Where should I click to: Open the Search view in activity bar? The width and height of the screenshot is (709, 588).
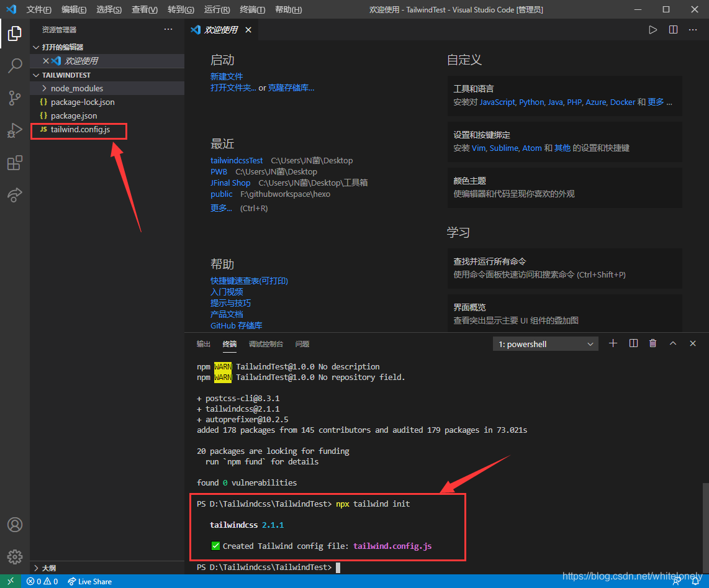pos(14,66)
